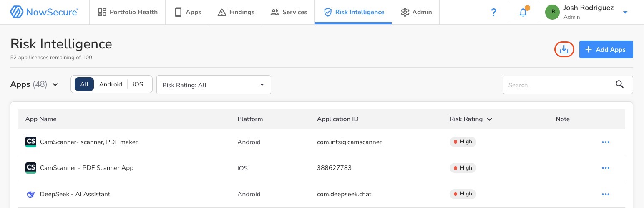644x208 pixels.
Task: Open the notifications bell
Action: [523, 13]
